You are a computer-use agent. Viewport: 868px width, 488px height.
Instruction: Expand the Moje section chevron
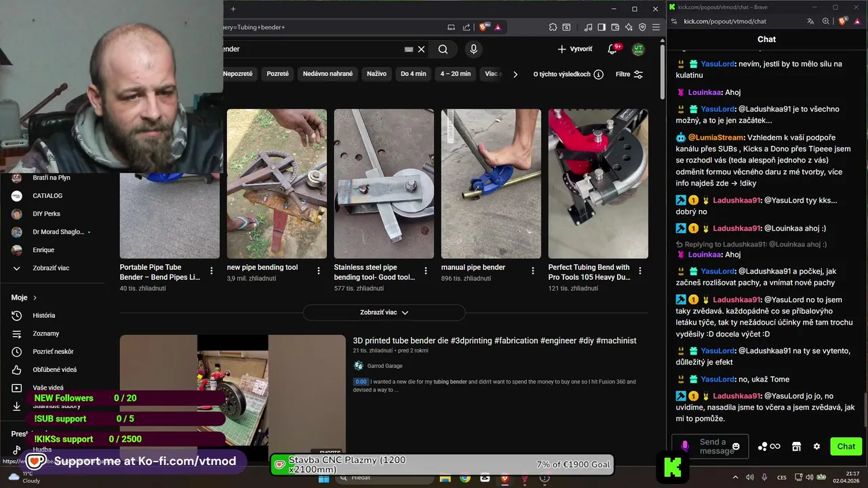coord(35,298)
